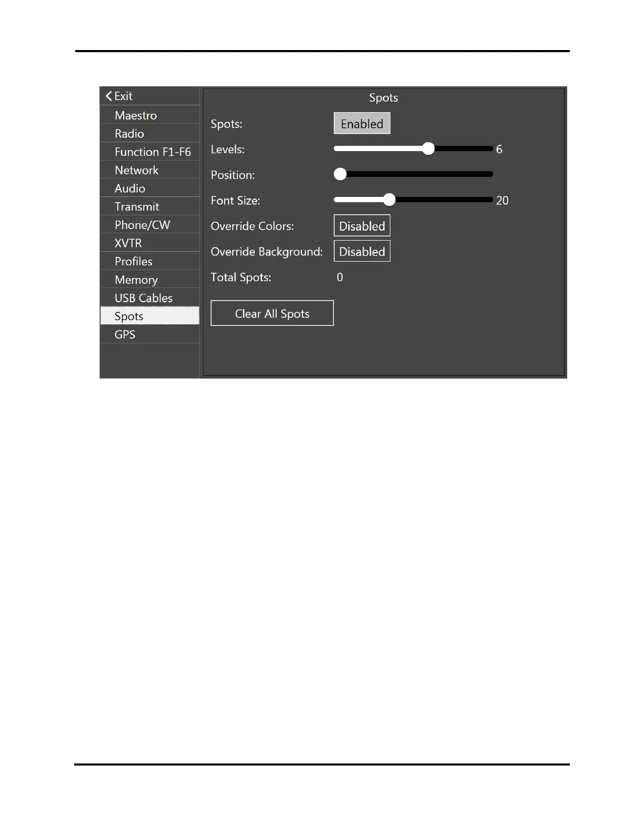Click the Position label
The width and height of the screenshot is (644, 834).
pos(233,175)
